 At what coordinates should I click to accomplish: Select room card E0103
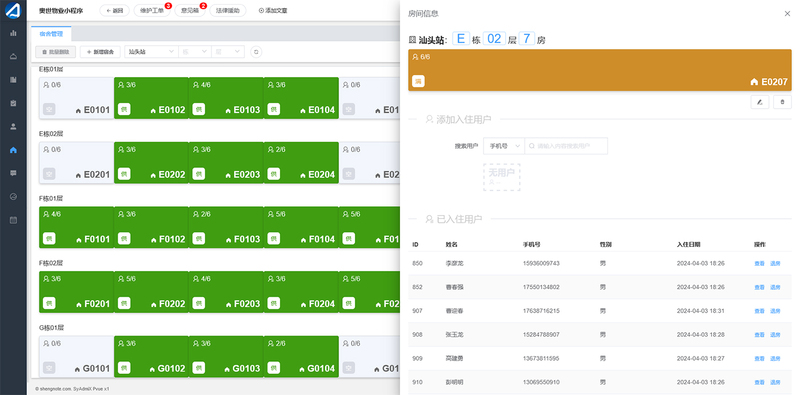[x=227, y=98]
